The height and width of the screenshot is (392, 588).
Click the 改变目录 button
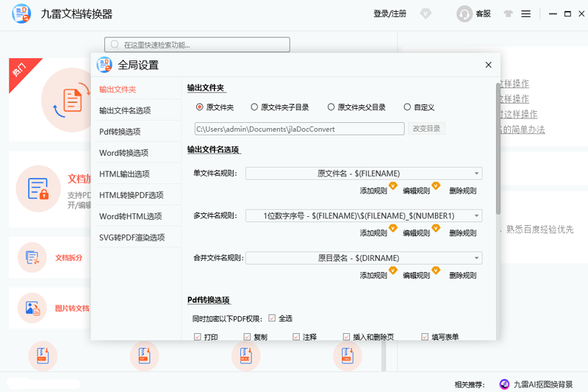426,129
